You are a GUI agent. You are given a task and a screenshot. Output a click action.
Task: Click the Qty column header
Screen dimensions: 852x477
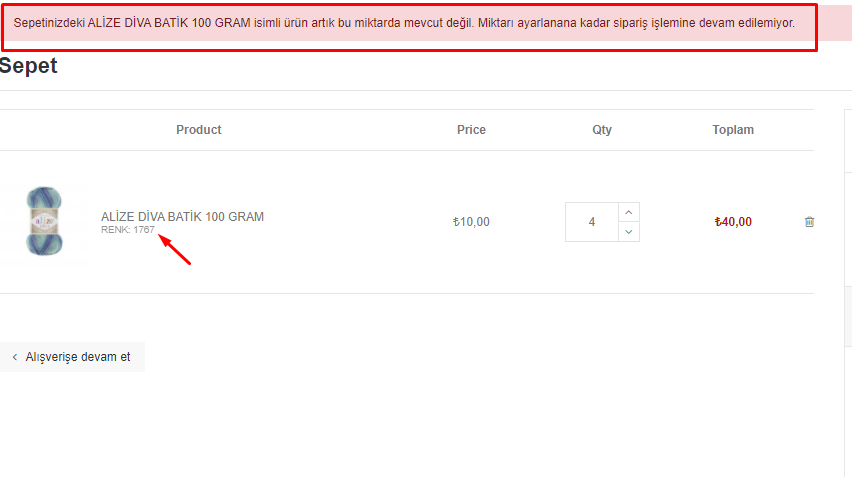pos(602,130)
